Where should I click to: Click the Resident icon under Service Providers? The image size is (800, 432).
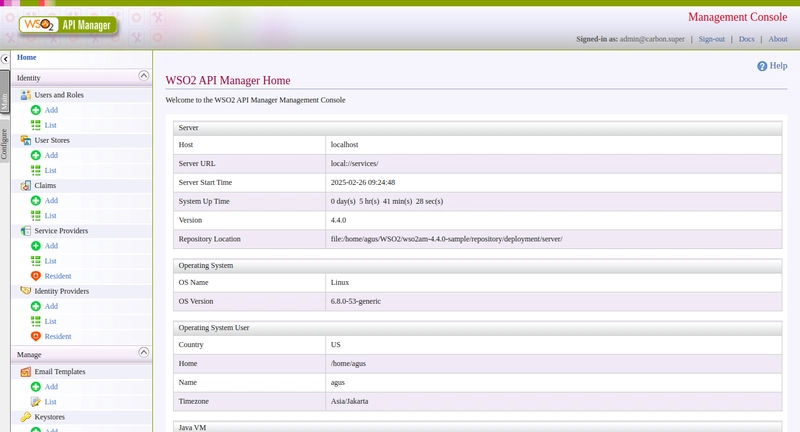[36, 276]
